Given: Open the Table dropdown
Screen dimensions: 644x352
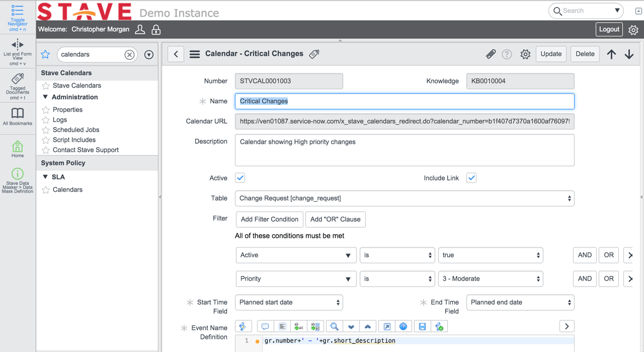Looking at the screenshot, I should point(405,198).
